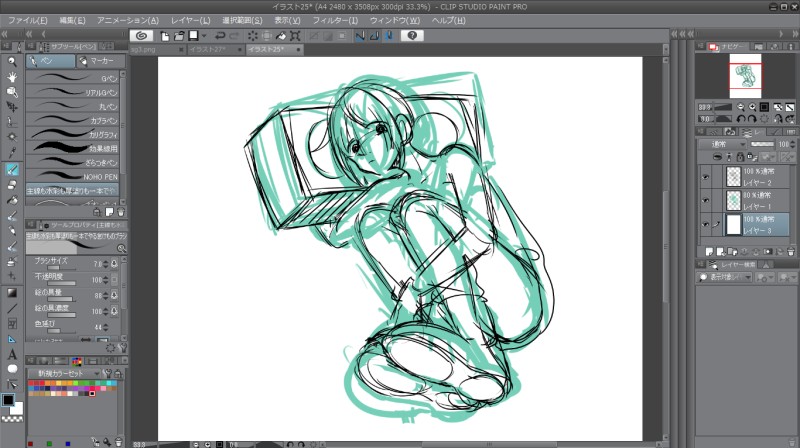Viewport: 800px width, 448px height.
Task: Click the layer opacity slider
Action: 763,144
